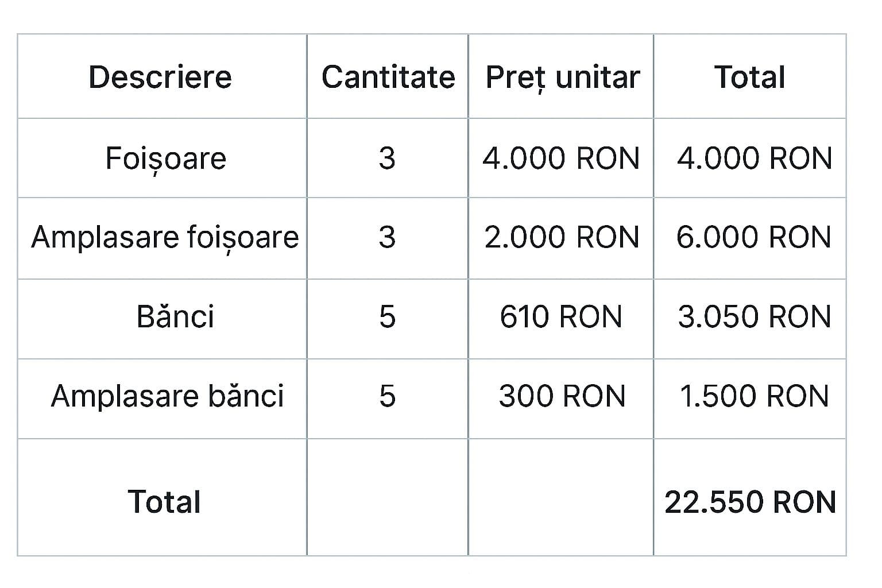
Task: Select the 1.500 RON total cell
Action: pos(754,396)
